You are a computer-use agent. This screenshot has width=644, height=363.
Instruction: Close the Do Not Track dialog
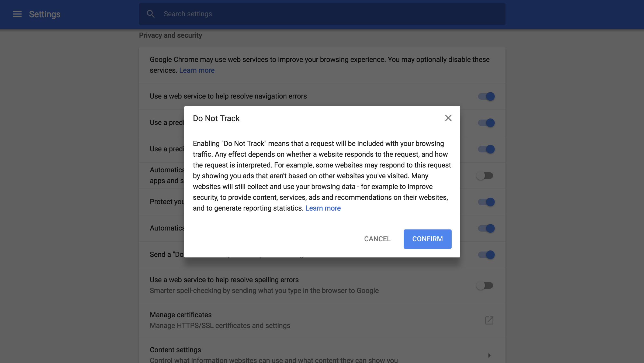coord(448,118)
